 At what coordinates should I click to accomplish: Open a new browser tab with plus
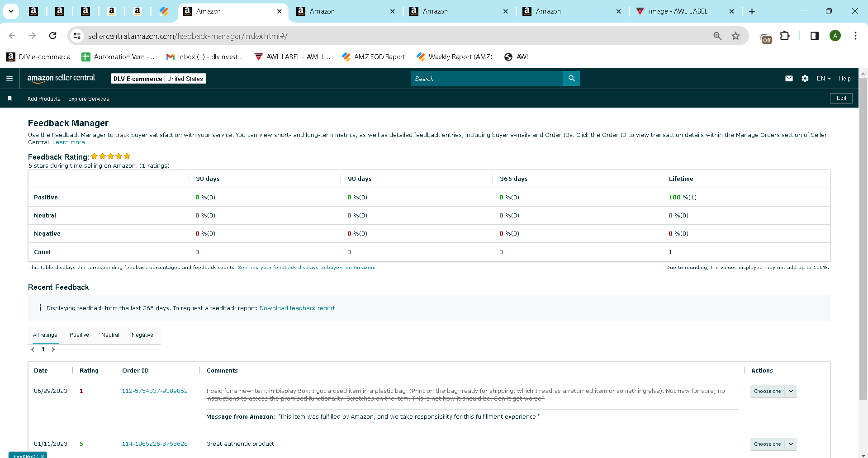pos(752,11)
